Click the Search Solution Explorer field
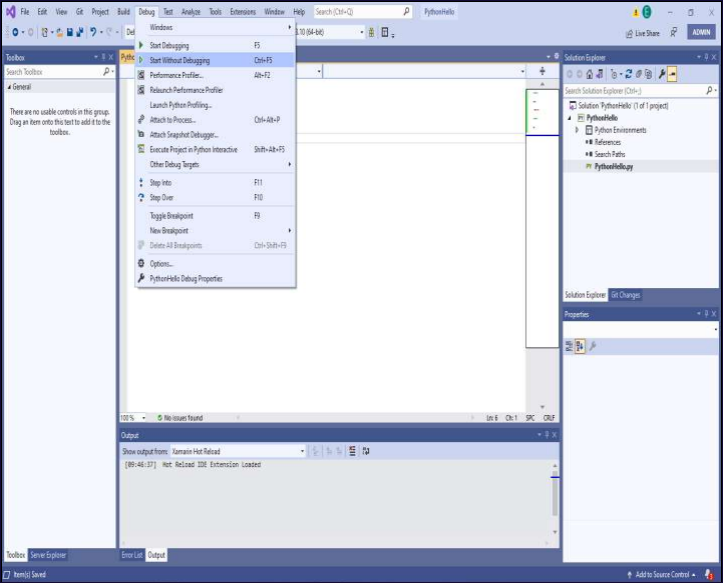The height and width of the screenshot is (583, 723). pyautogui.click(x=640, y=91)
